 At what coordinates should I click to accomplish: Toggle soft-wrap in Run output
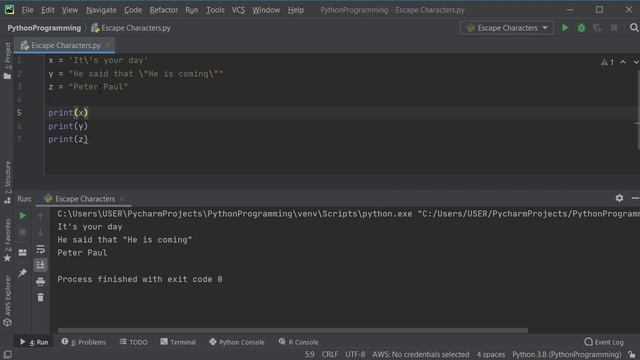[x=40, y=249]
